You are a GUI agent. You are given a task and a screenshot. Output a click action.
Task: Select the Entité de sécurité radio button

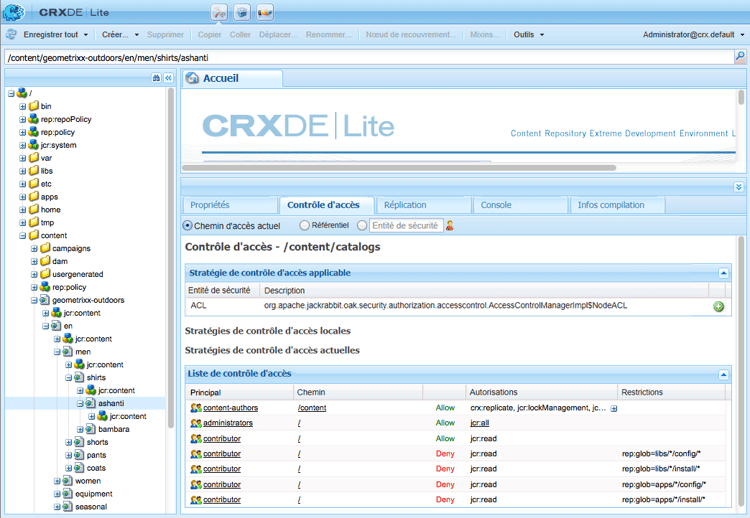[363, 225]
